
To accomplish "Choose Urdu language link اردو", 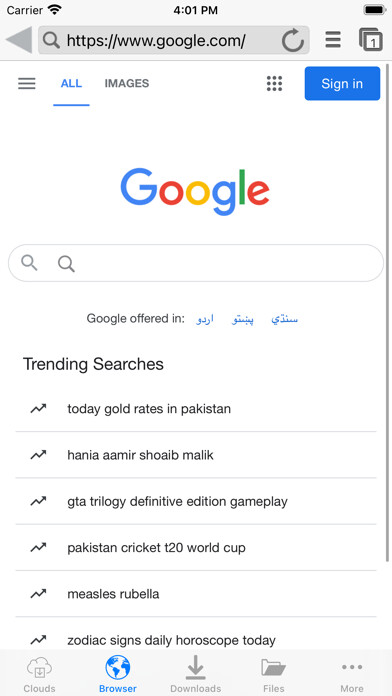I will point(205,319).
